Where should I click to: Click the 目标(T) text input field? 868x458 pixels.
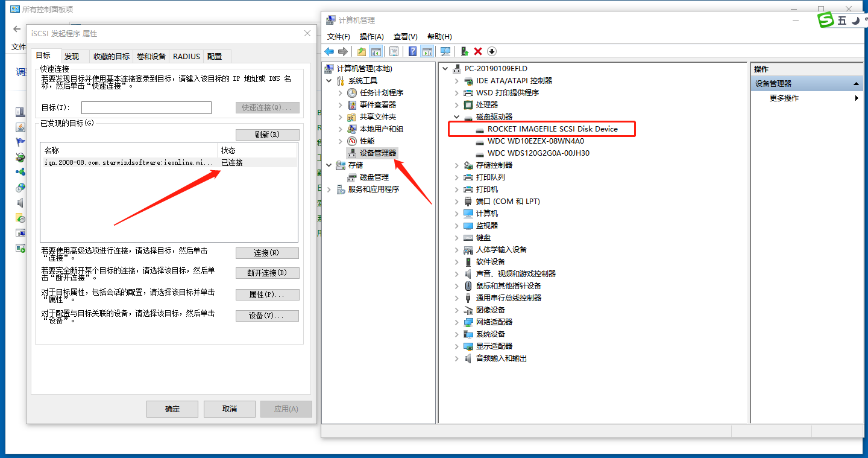(x=146, y=107)
